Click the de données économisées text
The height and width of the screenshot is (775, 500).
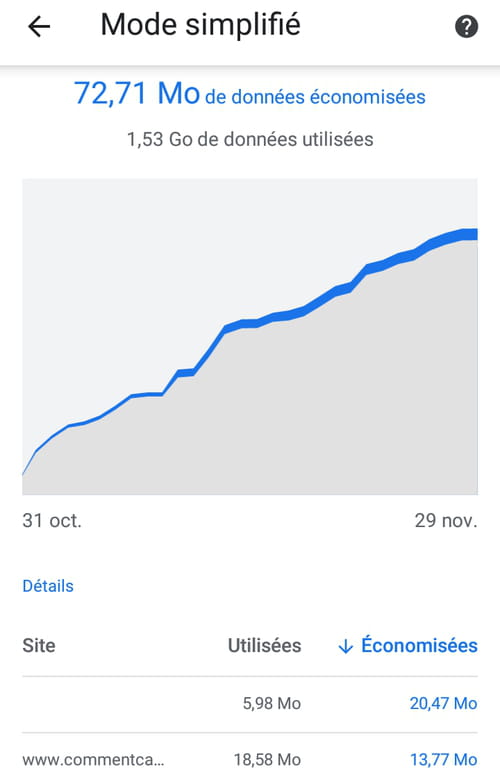(x=315, y=97)
